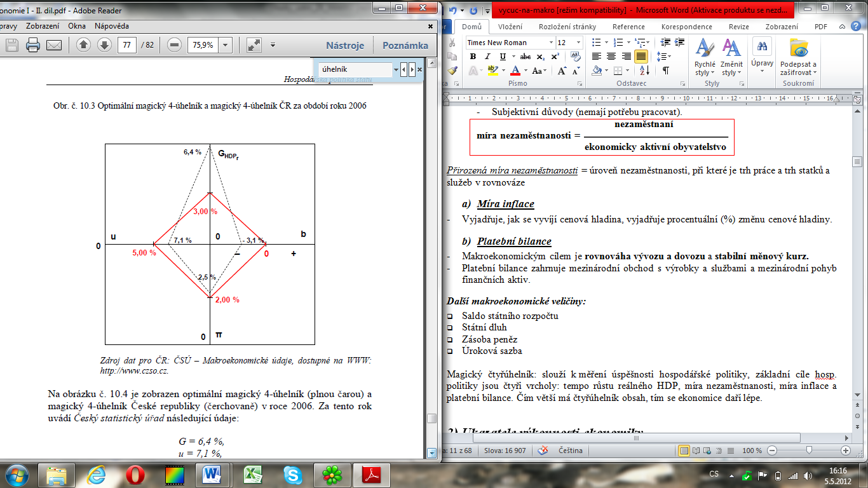
Task: Open the Korespondence ribbon tab
Action: pos(687,27)
